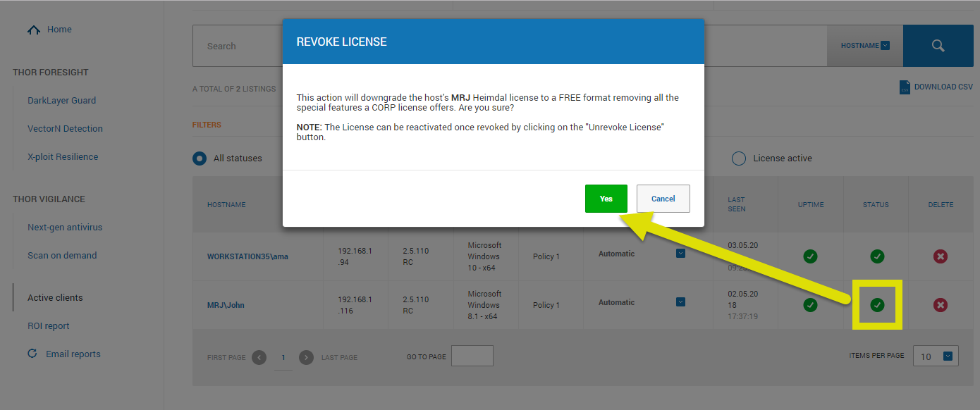980x410 pixels.
Task: Delete the MRJ\John host via red X
Action: [940, 305]
